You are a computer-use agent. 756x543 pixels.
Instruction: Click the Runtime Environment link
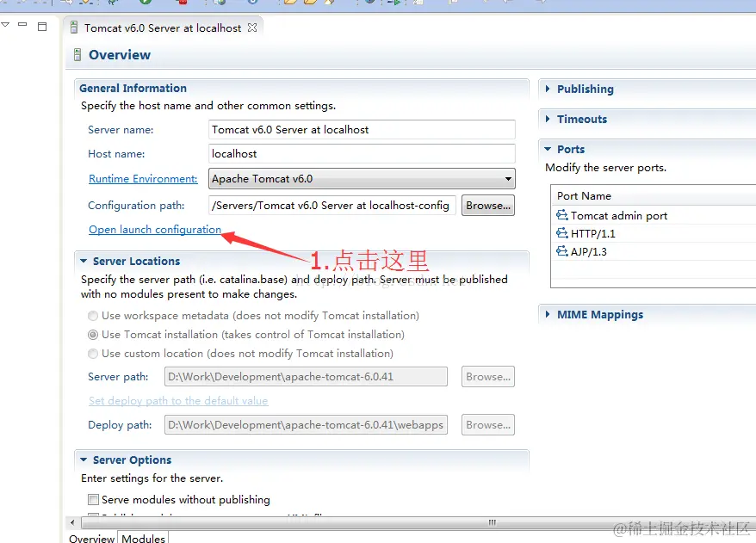(x=143, y=179)
